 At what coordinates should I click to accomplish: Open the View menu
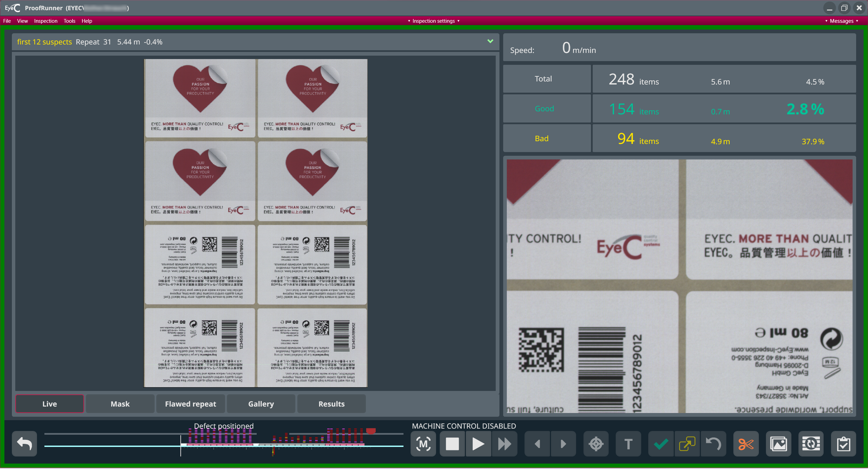pos(22,21)
